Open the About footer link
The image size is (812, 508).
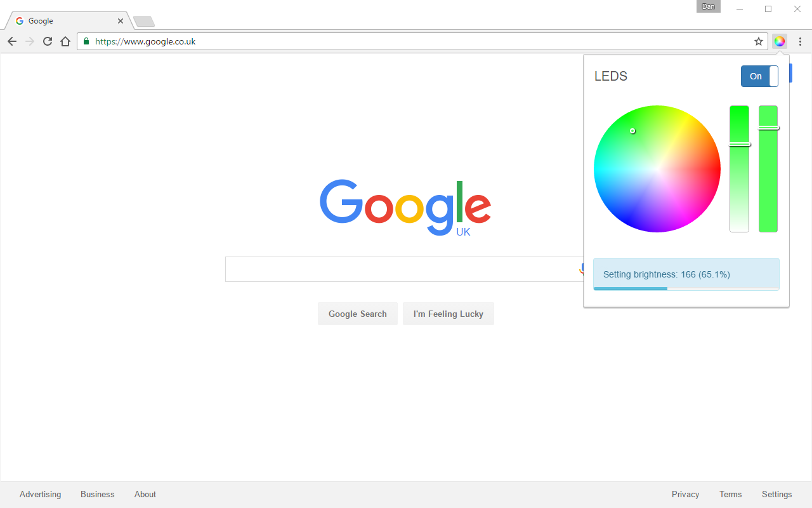point(145,494)
